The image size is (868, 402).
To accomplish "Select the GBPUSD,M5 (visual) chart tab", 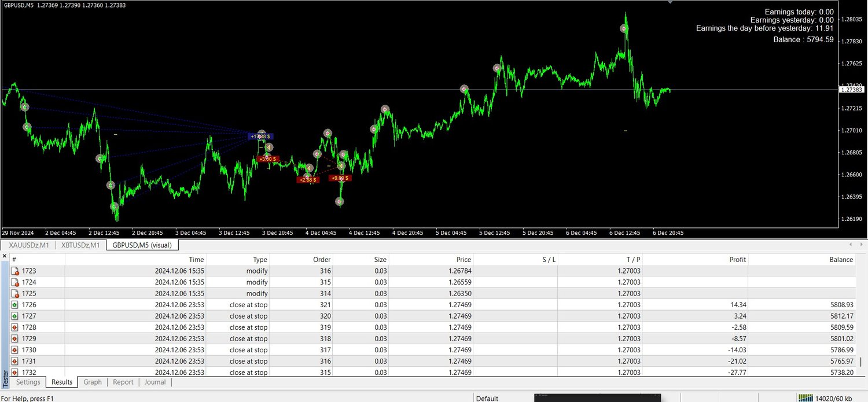I will [x=142, y=245].
